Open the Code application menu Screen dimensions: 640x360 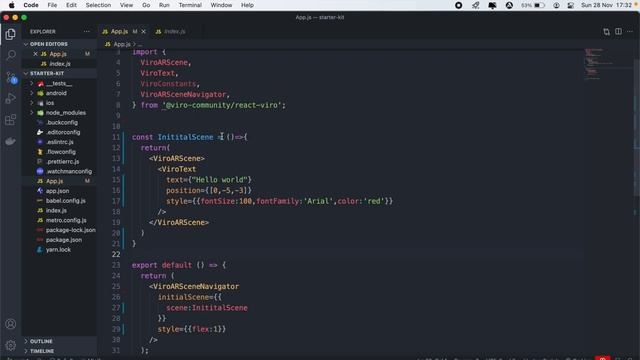pyautogui.click(x=31, y=5)
